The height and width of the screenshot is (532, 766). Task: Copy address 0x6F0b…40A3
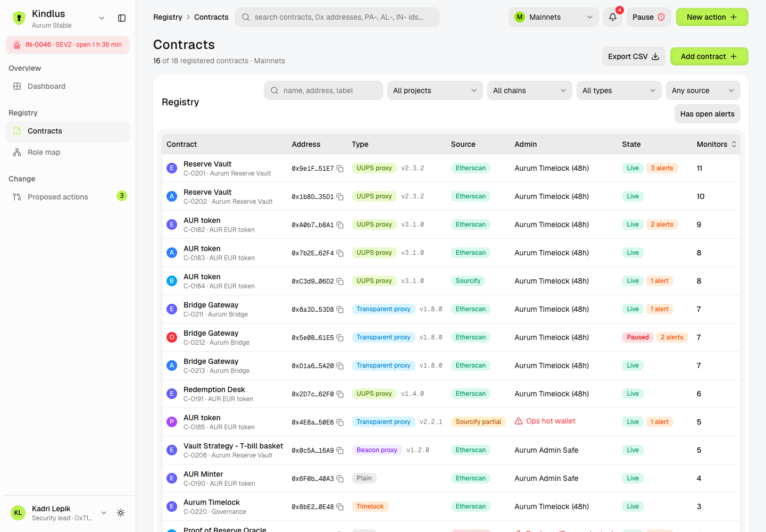(340, 479)
